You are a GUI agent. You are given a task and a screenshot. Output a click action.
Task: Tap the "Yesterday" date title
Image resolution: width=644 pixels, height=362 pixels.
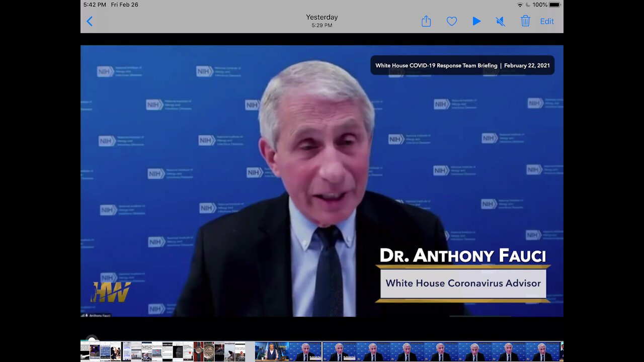pos(322,17)
